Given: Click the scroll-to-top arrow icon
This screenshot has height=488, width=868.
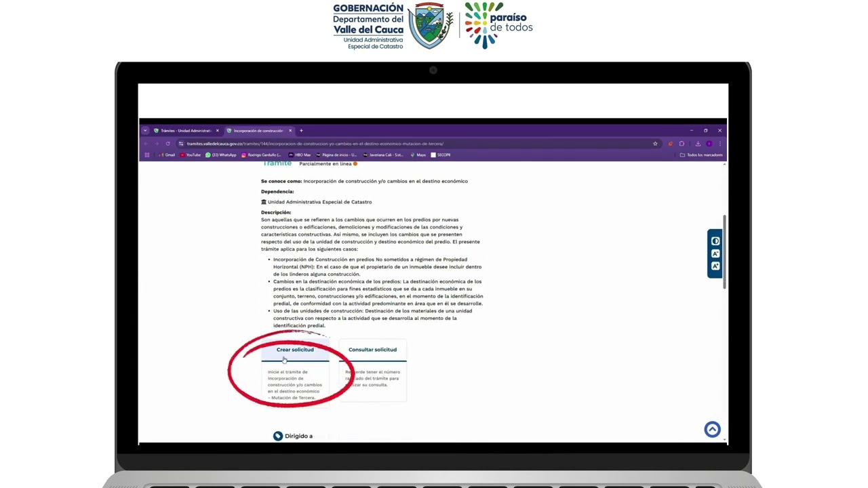Looking at the screenshot, I should tap(712, 429).
